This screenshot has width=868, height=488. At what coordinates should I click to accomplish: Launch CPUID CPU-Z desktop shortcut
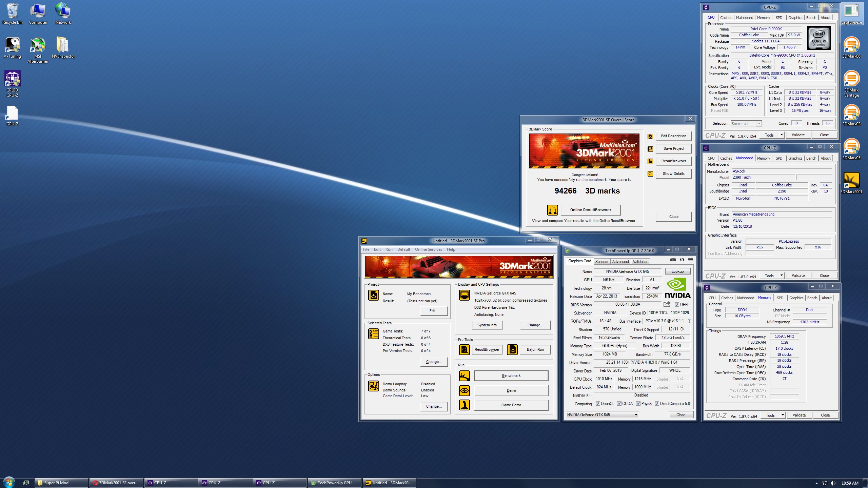pyautogui.click(x=13, y=84)
